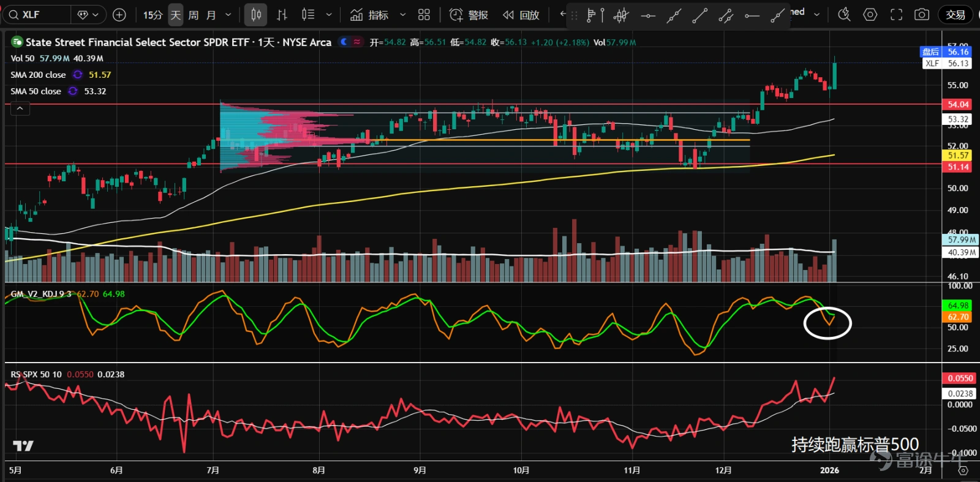Click the pink wave icon by title

(357, 42)
